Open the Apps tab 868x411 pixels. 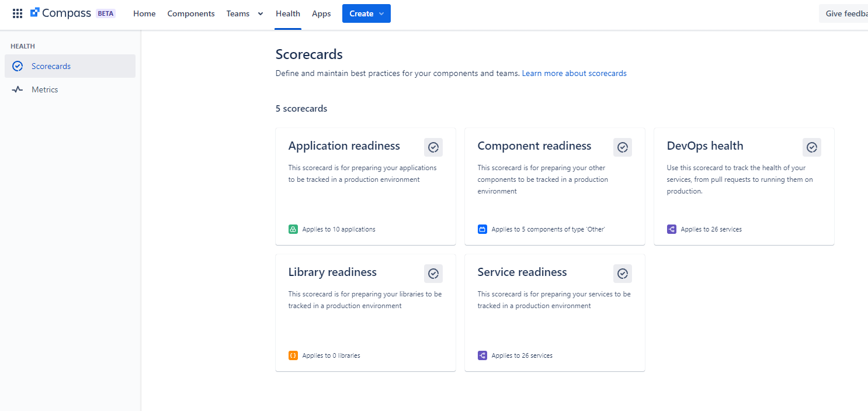(x=321, y=13)
